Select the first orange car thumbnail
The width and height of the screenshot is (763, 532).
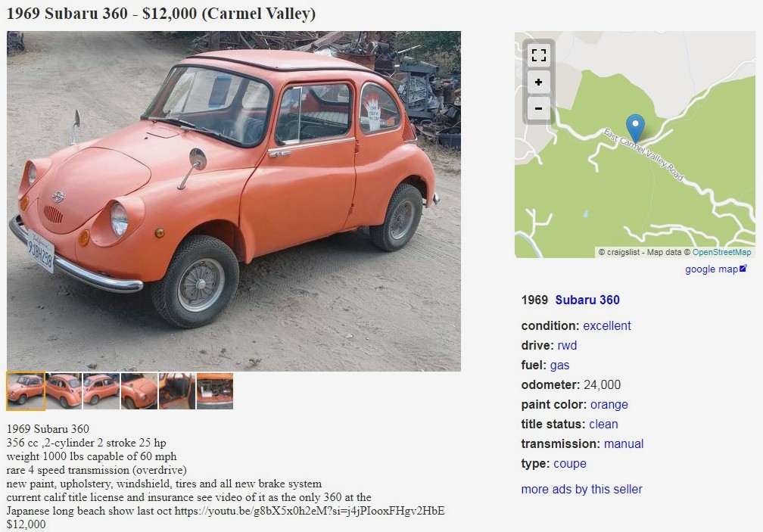click(25, 391)
